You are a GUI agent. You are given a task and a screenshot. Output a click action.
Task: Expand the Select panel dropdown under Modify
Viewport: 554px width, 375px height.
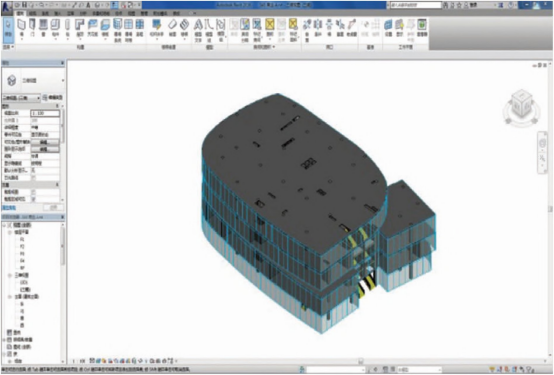click(8, 47)
